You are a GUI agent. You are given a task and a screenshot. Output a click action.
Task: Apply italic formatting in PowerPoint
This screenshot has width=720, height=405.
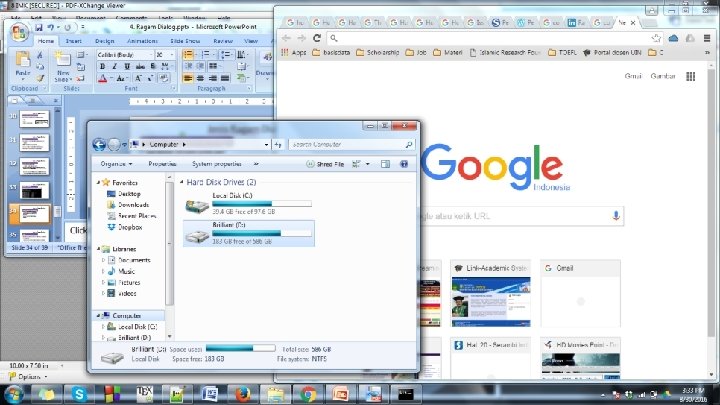point(114,67)
